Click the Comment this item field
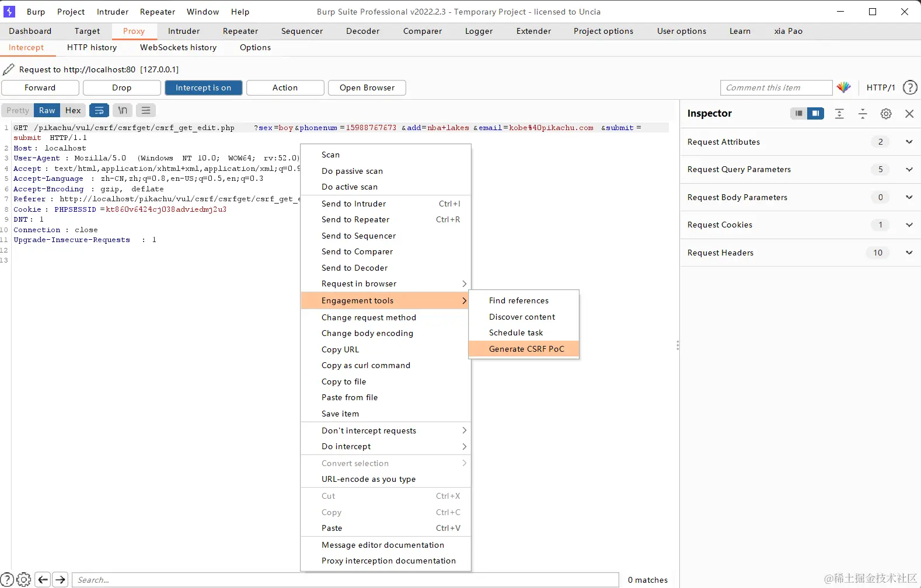The image size is (921, 588). point(776,87)
